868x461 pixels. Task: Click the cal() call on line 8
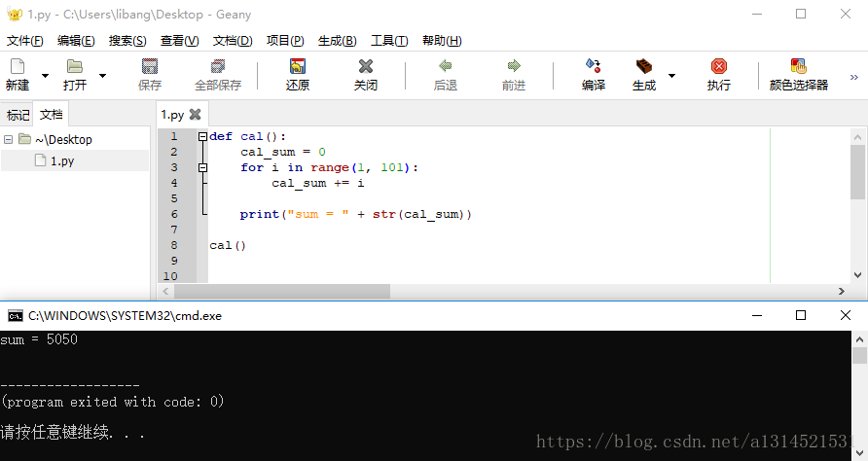[x=228, y=245]
